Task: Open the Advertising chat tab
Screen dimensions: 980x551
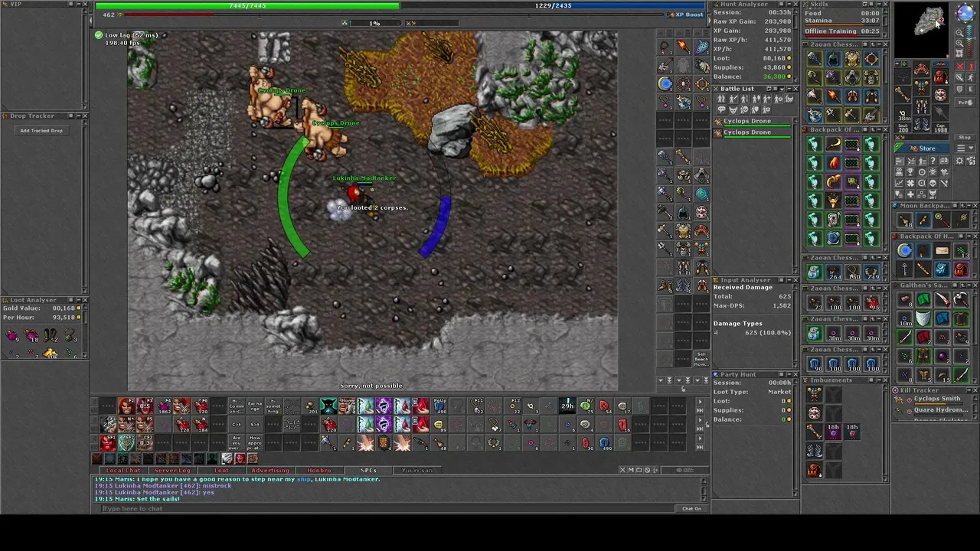Action: pos(270,471)
